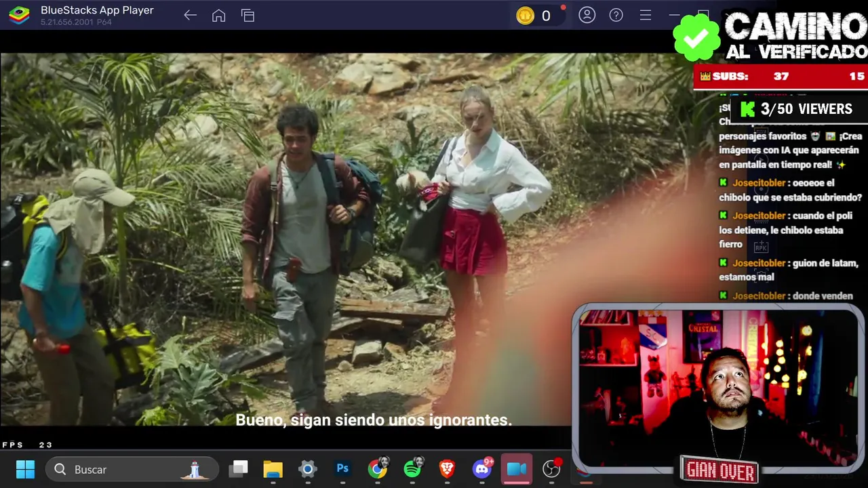868x488 pixels.
Task: Click the Buscar taskbar search box
Action: point(132,469)
